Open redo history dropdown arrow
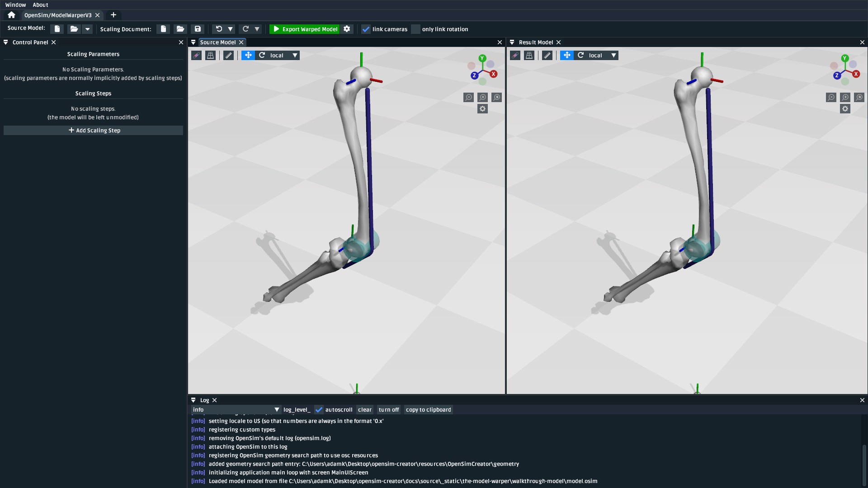Image resolution: width=868 pixels, height=488 pixels. click(257, 29)
